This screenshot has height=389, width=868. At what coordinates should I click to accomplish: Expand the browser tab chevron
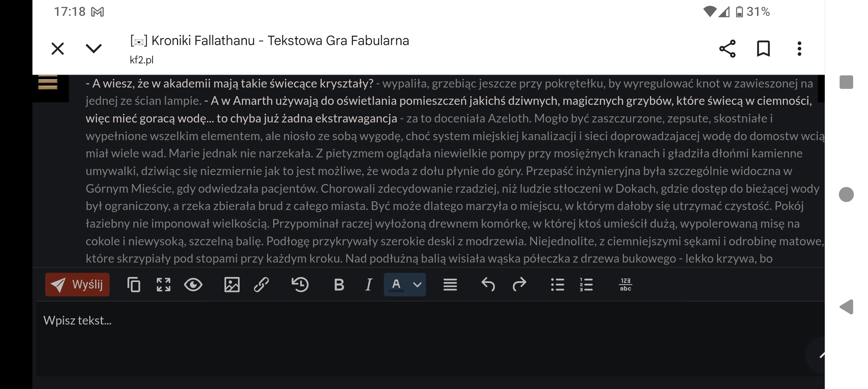coord(94,48)
